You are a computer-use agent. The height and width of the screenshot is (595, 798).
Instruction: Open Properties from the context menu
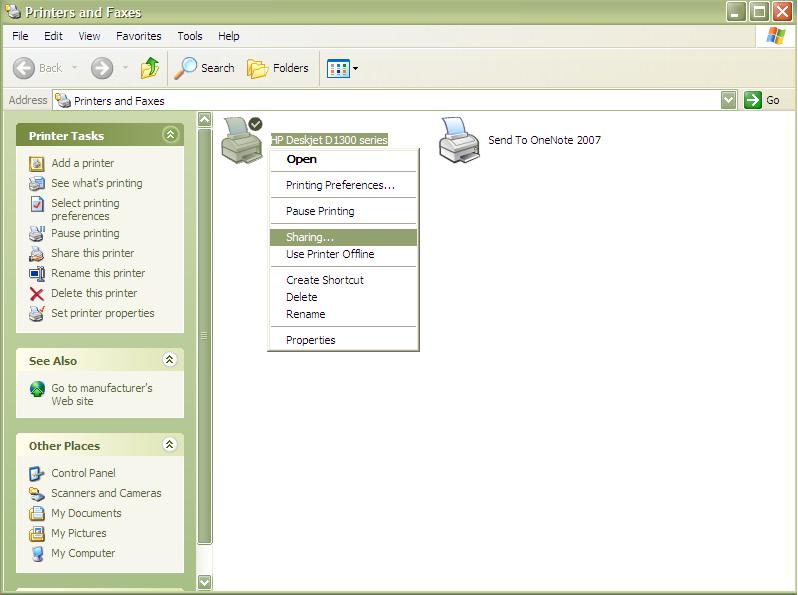[344, 340]
